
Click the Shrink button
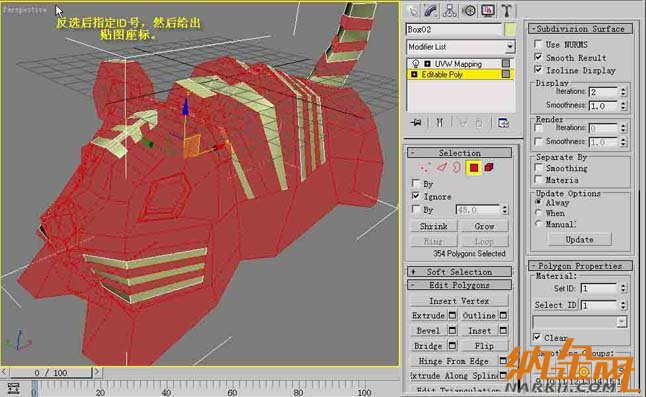coord(433,226)
